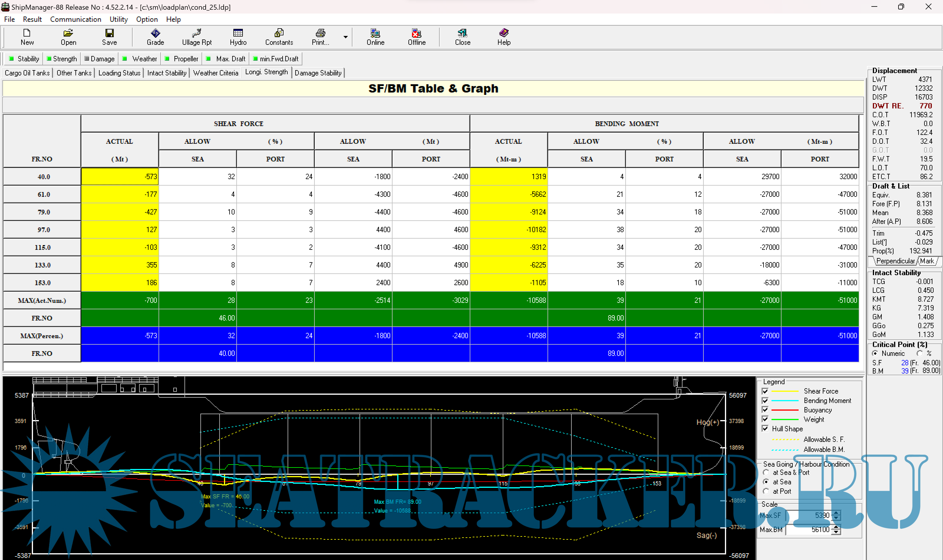Increase Max.SF scale with up arrow
This screenshot has height=560, width=943.
(x=836, y=513)
